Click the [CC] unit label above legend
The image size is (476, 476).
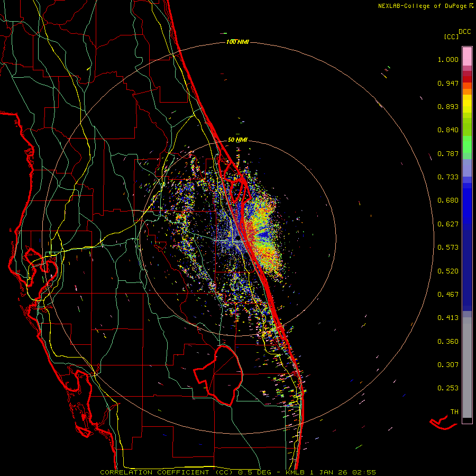pos(452,36)
